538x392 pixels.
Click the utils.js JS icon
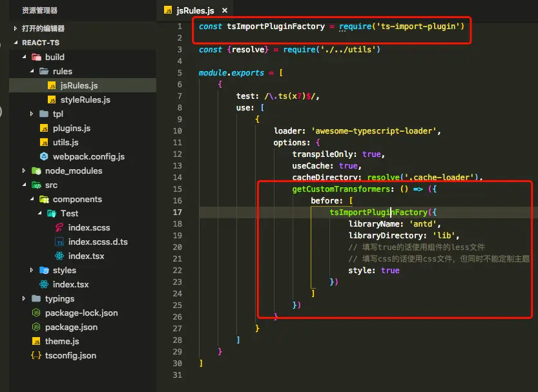tap(44, 142)
